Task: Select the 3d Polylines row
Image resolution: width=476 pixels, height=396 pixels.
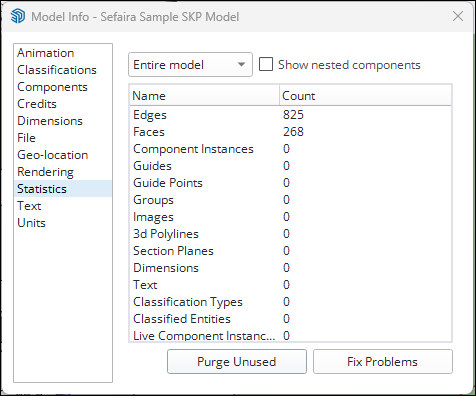Action: pyautogui.click(x=290, y=234)
